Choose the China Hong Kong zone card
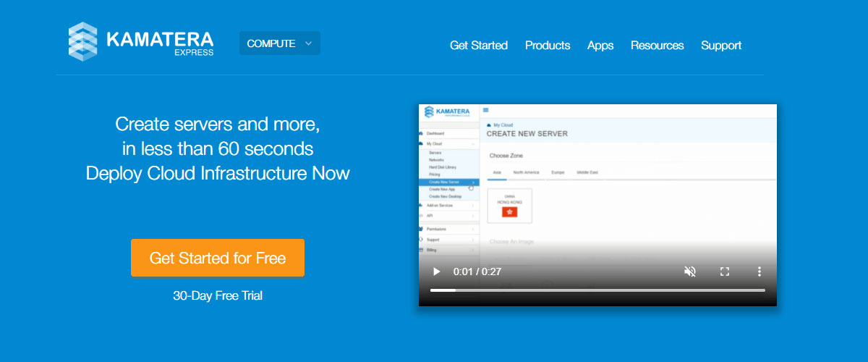868x362 pixels. coord(510,206)
